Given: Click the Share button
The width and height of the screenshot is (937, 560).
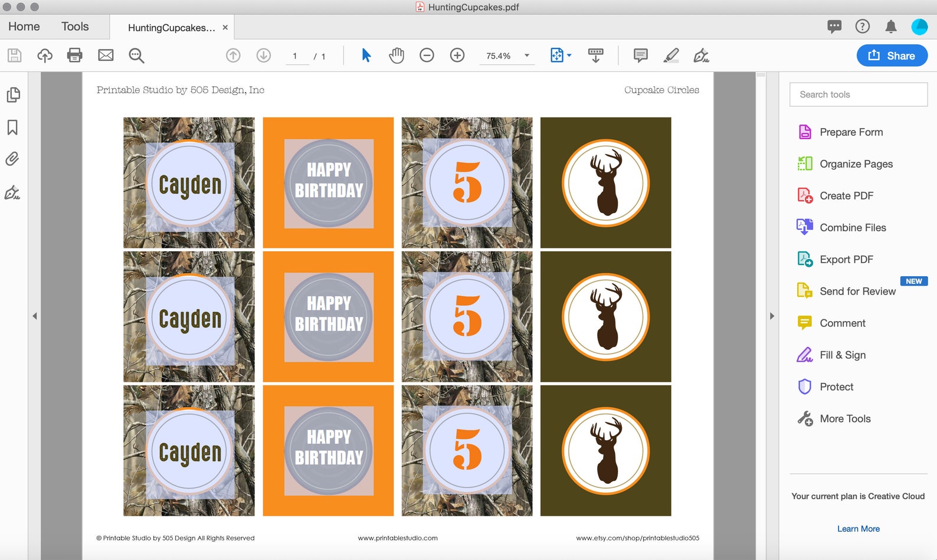Looking at the screenshot, I should pos(892,55).
